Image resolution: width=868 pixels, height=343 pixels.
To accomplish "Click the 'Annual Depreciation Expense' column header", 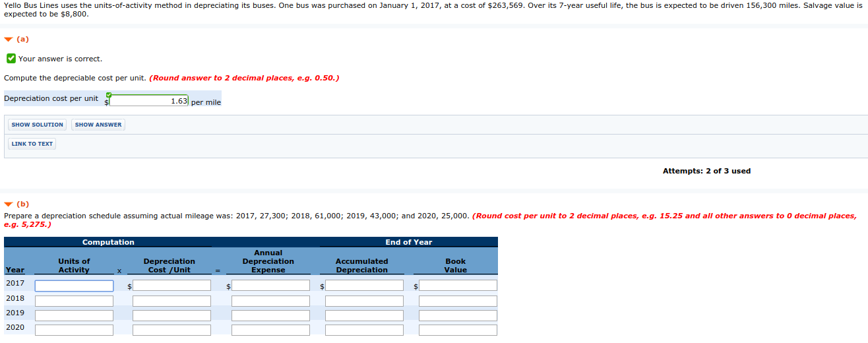I will point(268,261).
